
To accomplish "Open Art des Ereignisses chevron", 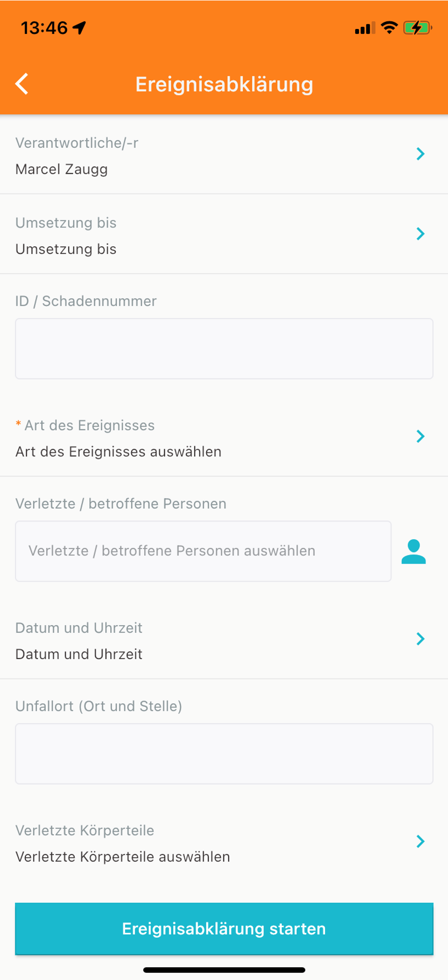I will [x=420, y=436].
